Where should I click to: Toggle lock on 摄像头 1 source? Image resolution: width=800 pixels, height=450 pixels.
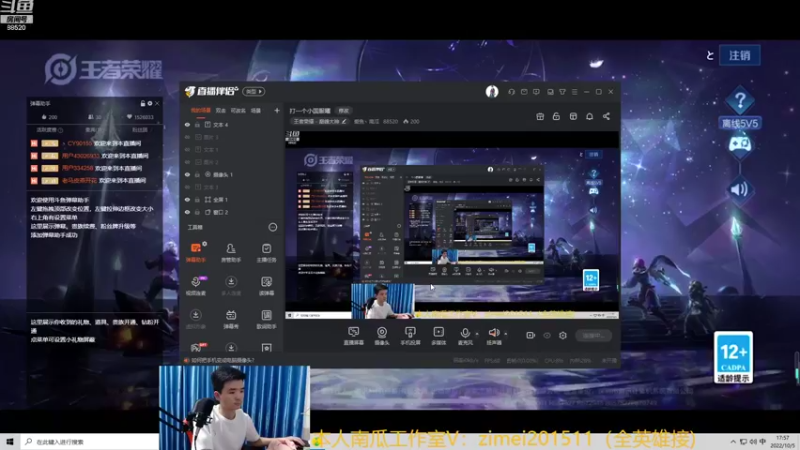(197, 174)
